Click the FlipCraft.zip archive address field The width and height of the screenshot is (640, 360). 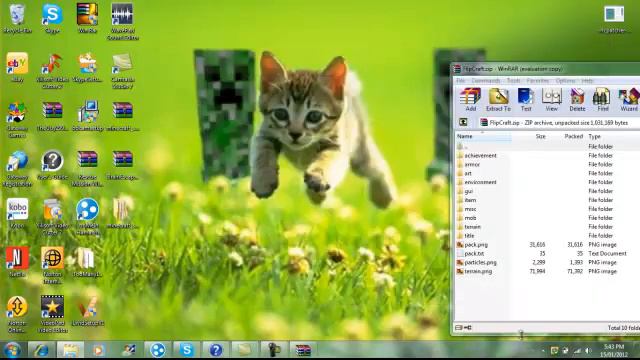(x=558, y=122)
